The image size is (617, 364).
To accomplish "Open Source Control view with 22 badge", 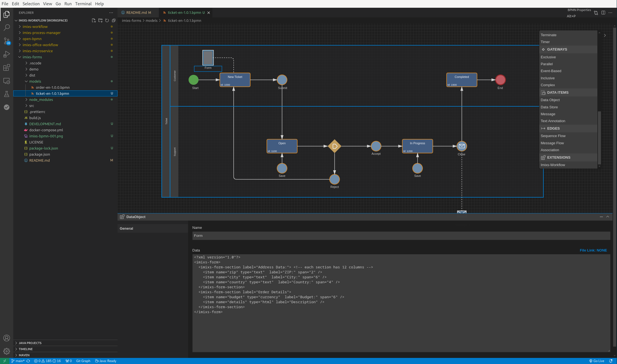I will point(7,41).
